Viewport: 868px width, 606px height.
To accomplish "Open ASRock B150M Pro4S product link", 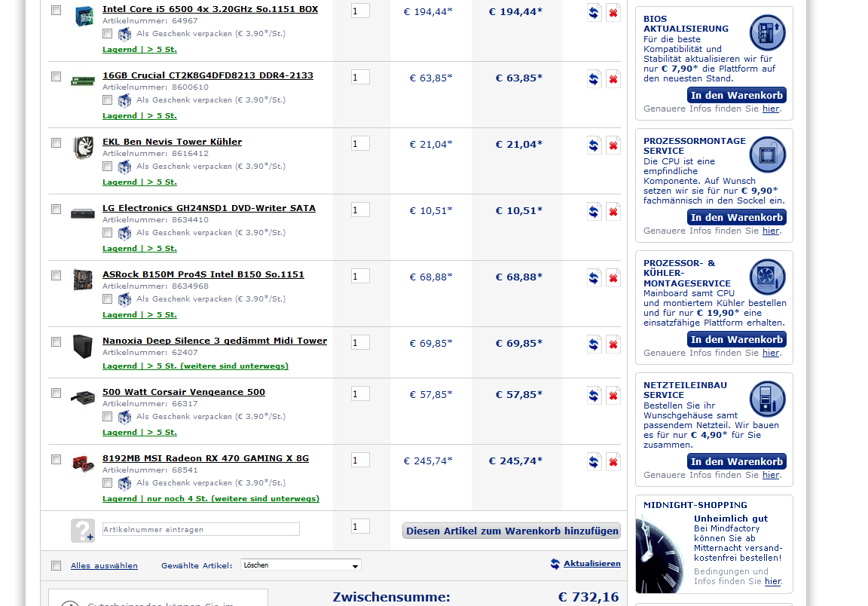I will pyautogui.click(x=203, y=274).
